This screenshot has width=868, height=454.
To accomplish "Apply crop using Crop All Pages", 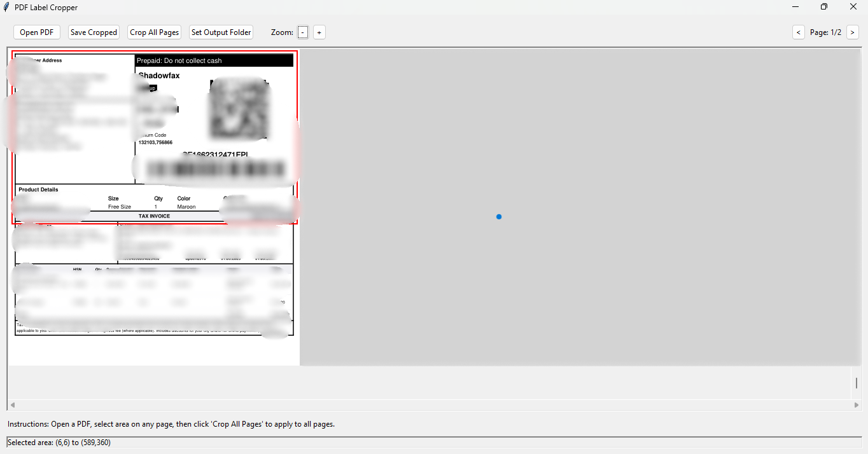I will [x=155, y=32].
